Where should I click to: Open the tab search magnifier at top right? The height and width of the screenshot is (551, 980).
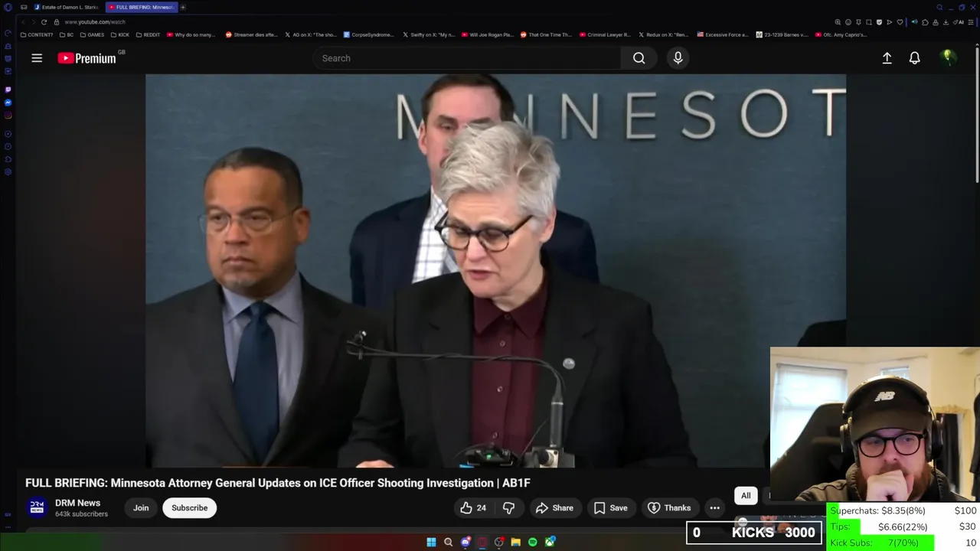point(939,7)
